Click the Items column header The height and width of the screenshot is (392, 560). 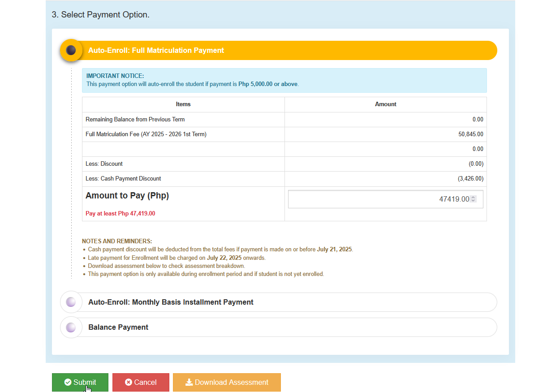[x=183, y=104]
